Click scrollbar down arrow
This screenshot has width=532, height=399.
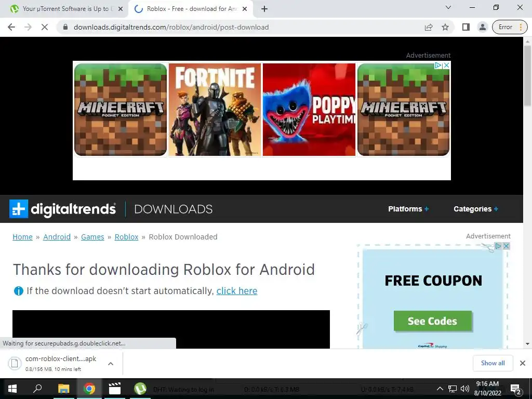pyautogui.click(x=527, y=344)
